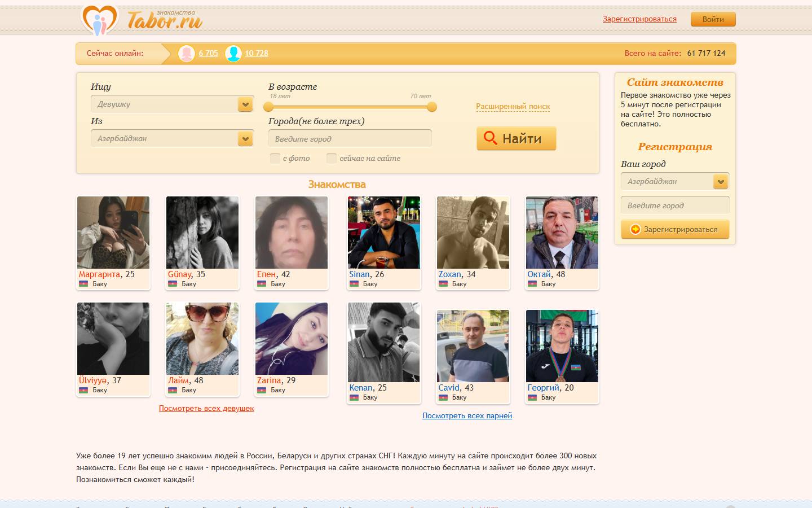Click the magnifier icon on the Найти button
The width and height of the screenshot is (812, 508).
click(x=491, y=138)
